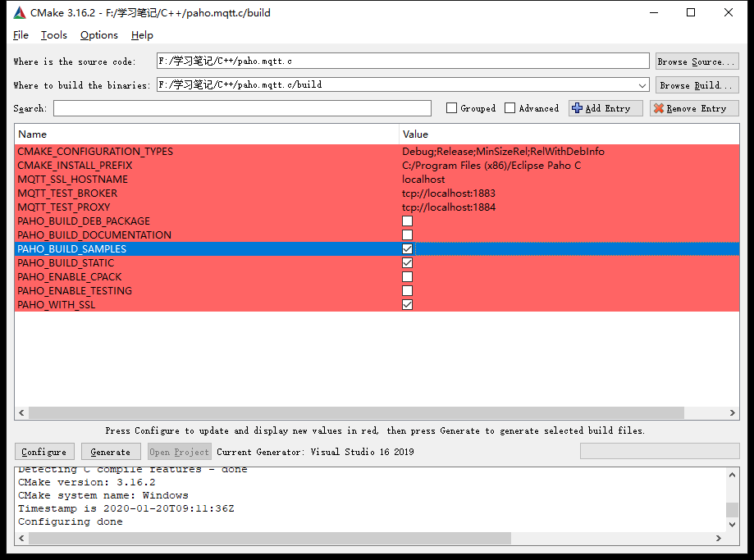Open the Options menu
Viewport: 754px width, 560px height.
pyautogui.click(x=99, y=35)
